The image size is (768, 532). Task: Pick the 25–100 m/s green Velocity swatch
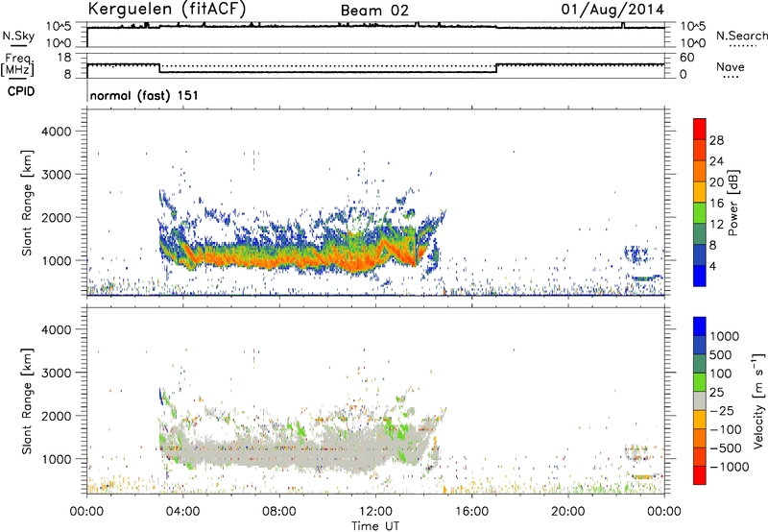(x=700, y=382)
